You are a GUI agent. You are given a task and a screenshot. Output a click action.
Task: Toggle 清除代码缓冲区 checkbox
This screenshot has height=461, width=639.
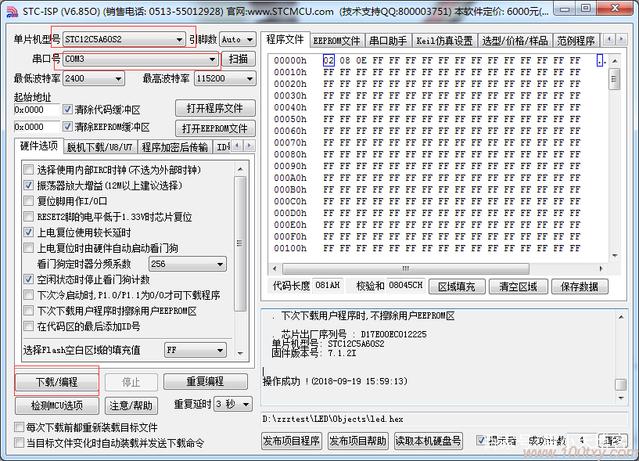[68, 110]
